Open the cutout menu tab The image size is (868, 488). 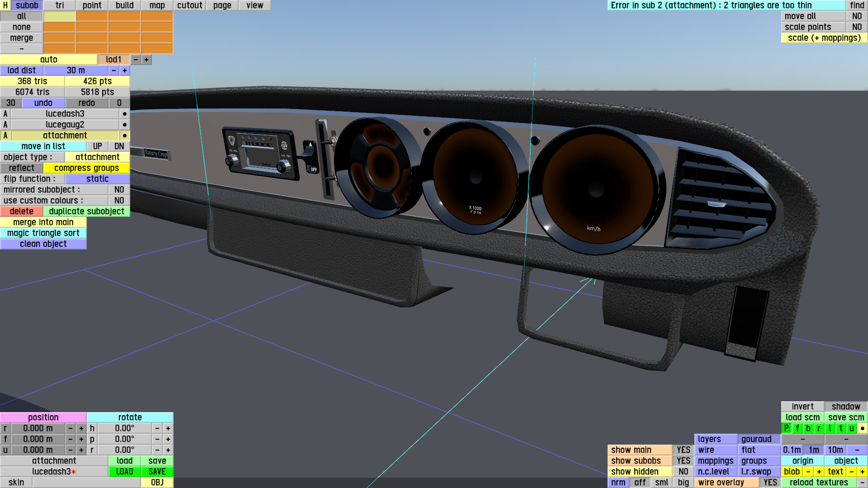(x=189, y=5)
